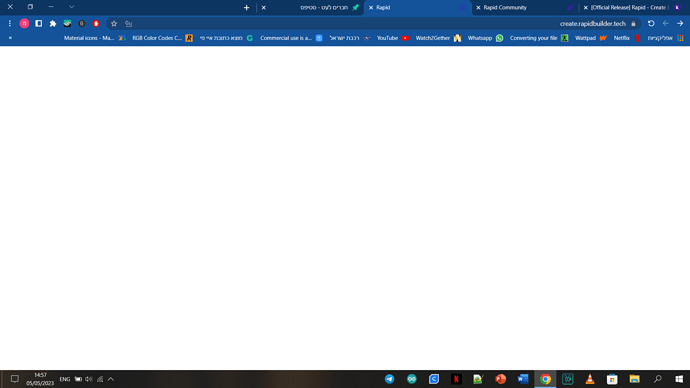
Task: Open PowerPoint from the taskbar
Action: pyautogui.click(x=501, y=379)
